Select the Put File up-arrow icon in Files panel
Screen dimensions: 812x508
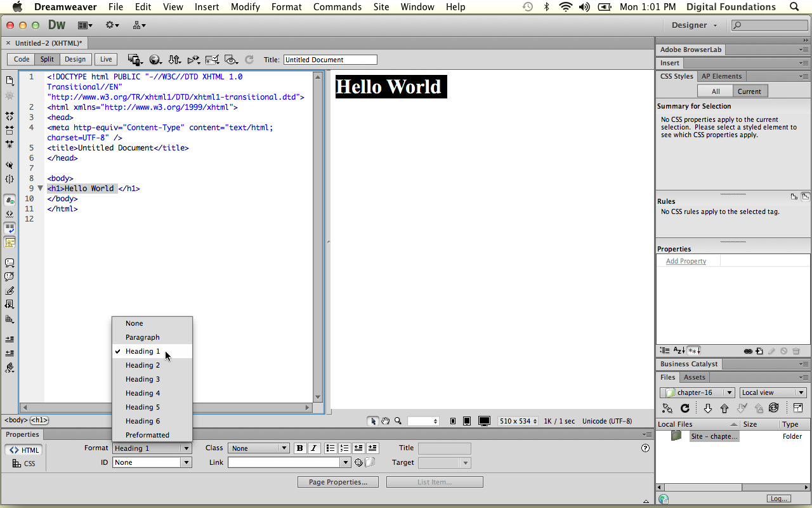pos(725,408)
